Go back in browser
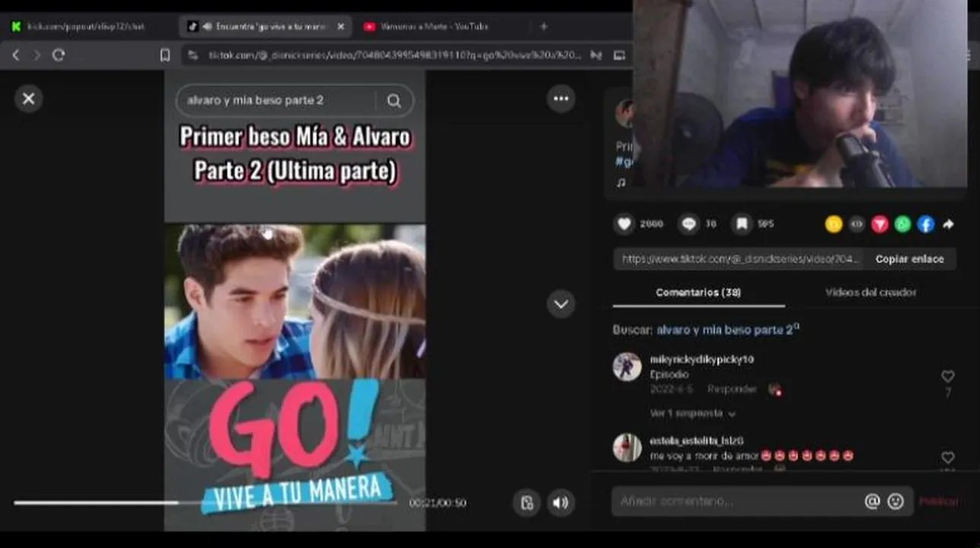The height and width of the screenshot is (548, 980). 15,55
